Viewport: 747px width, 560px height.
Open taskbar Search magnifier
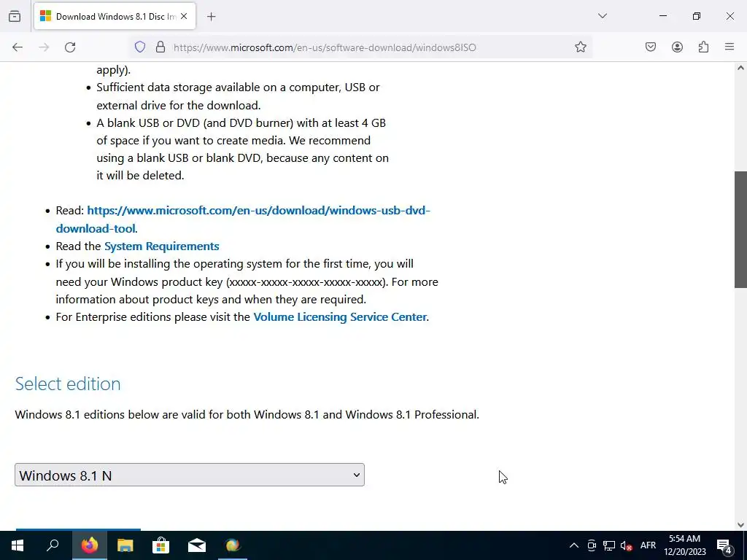[x=53, y=545]
